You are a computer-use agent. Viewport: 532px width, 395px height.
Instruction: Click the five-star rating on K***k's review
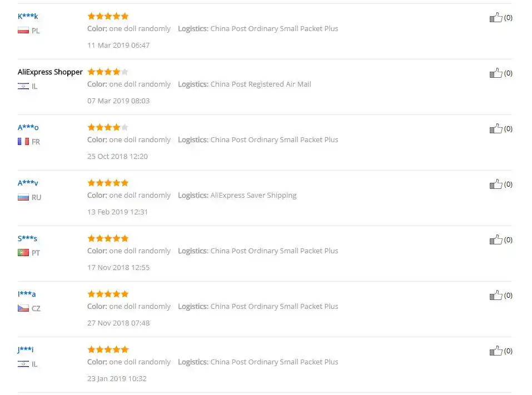tap(108, 16)
